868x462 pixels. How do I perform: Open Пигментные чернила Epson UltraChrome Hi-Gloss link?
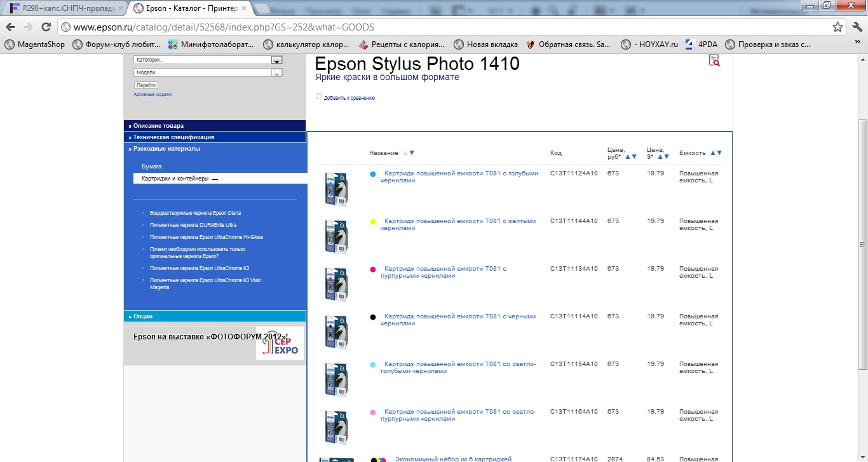pos(207,237)
